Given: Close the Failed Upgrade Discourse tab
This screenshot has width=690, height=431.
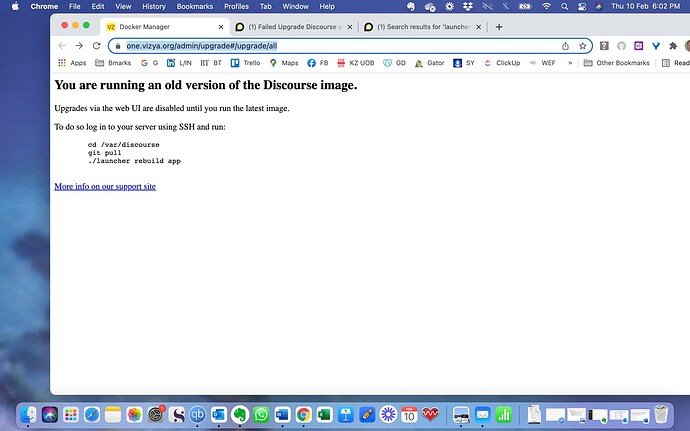Looking at the screenshot, I should (350, 27).
